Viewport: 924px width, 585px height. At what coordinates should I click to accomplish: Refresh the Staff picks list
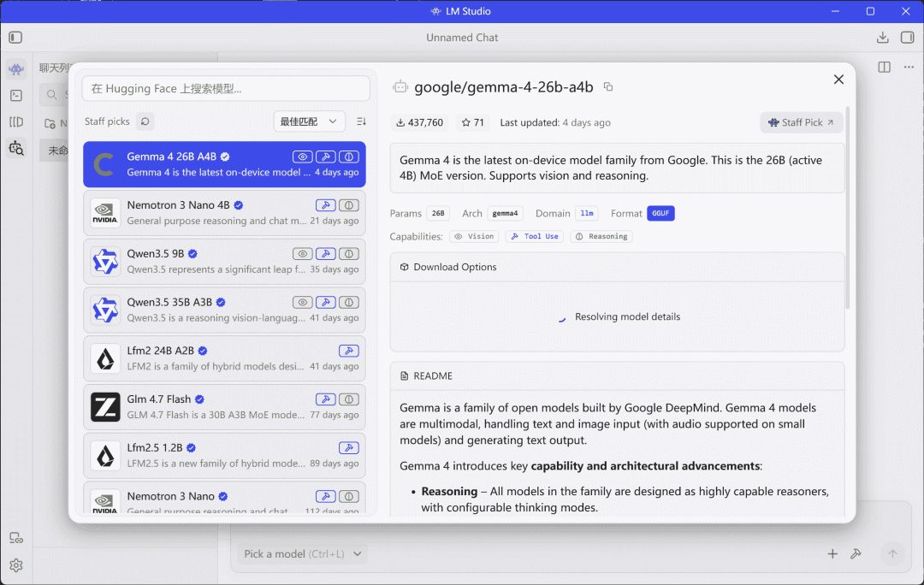tap(145, 121)
